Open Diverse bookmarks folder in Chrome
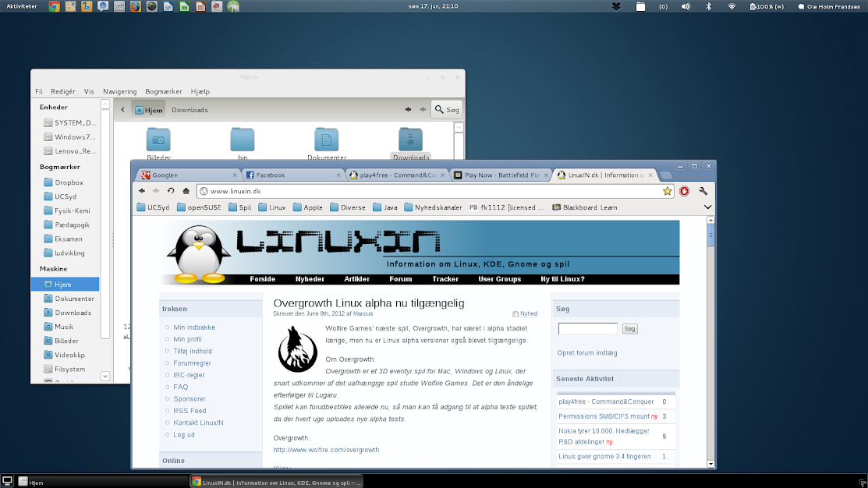 348,207
